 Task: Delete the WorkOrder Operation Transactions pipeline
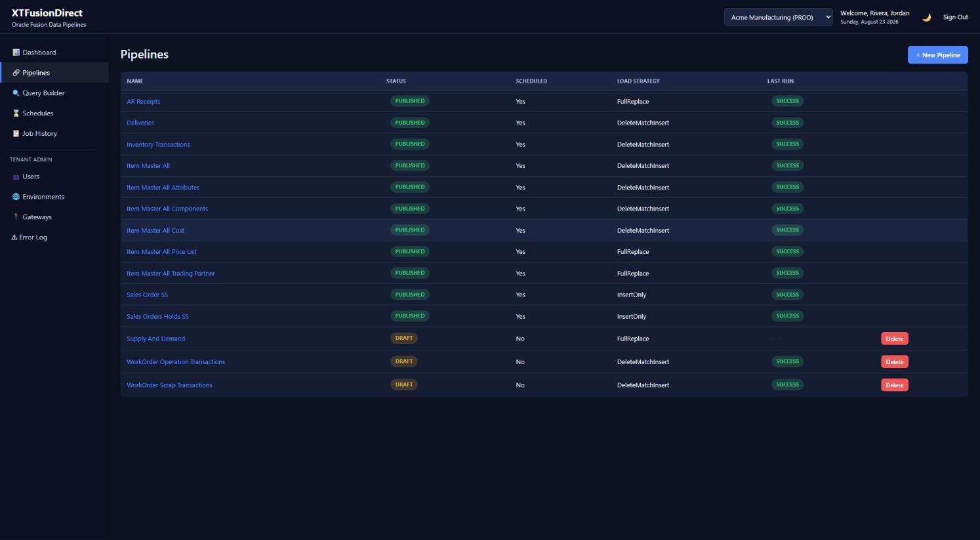pyautogui.click(x=894, y=362)
